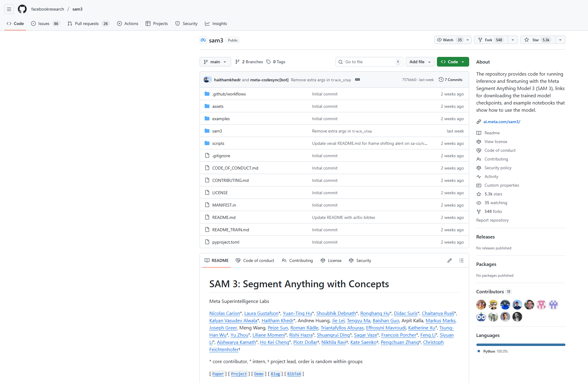Click first contributor avatar
This screenshot has height=383, width=588.
point(481,305)
